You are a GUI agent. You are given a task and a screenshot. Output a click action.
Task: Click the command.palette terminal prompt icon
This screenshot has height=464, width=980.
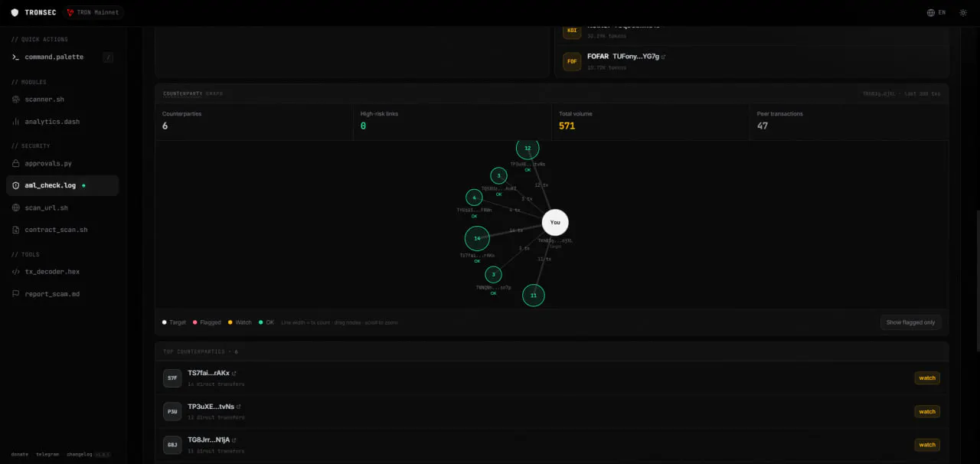coord(16,57)
